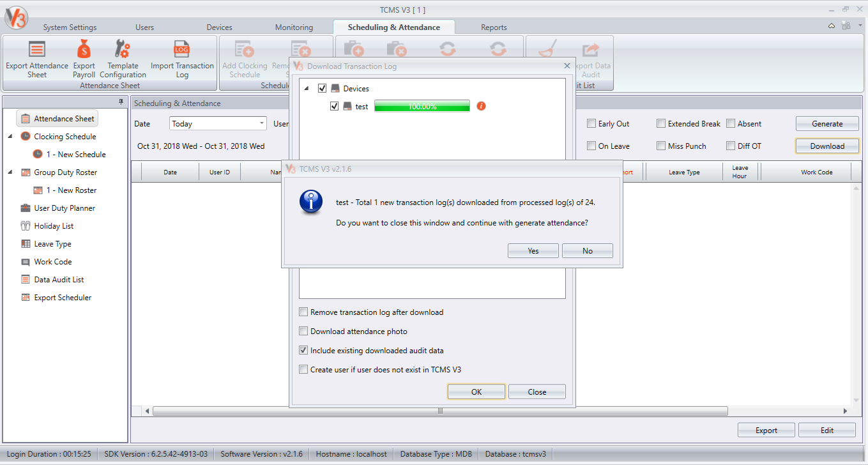Enable Create user if user does not exist
The height and width of the screenshot is (465, 868).
click(x=303, y=369)
